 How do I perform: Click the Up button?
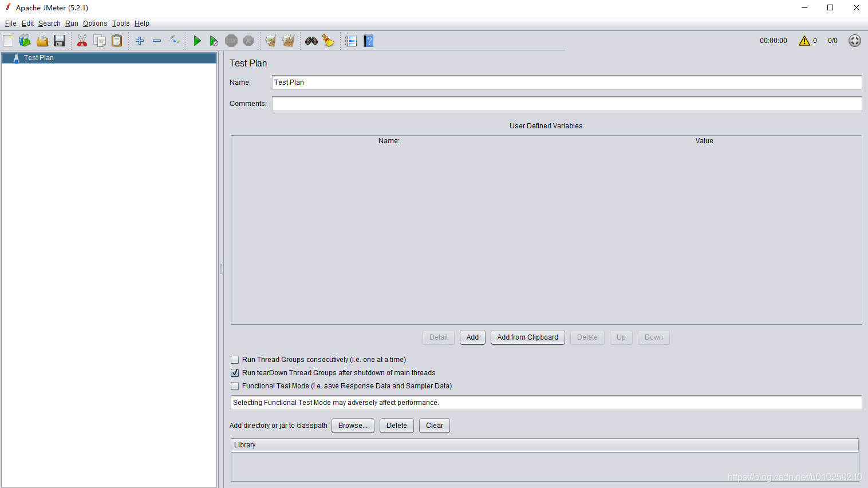(x=621, y=337)
